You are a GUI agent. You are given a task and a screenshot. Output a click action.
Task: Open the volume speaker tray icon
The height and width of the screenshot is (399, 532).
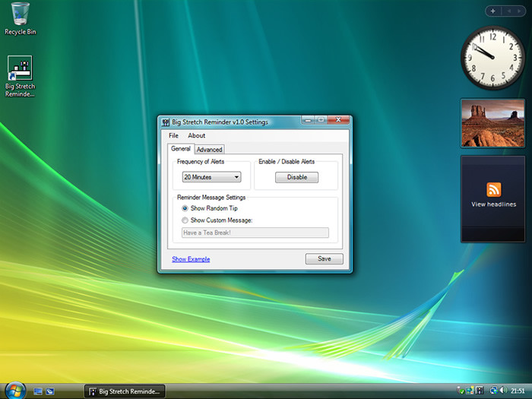(503, 391)
